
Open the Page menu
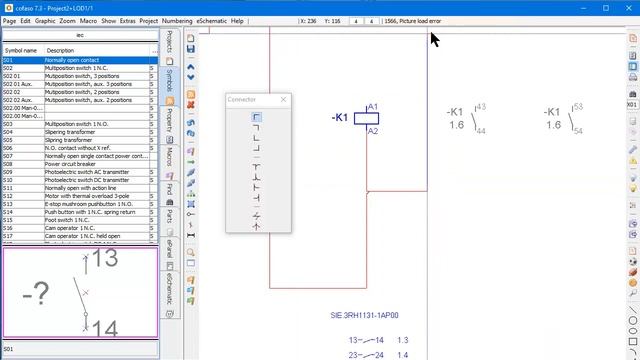[x=9, y=21]
